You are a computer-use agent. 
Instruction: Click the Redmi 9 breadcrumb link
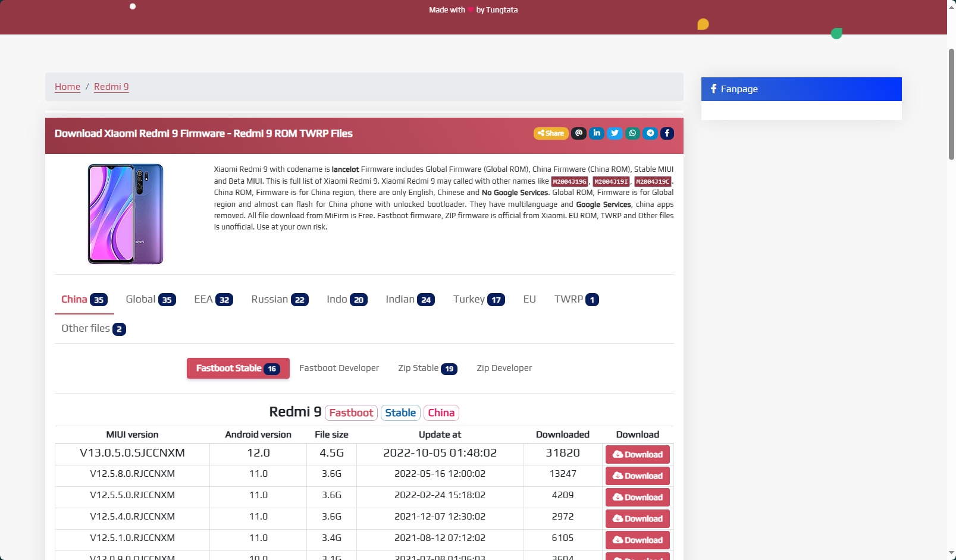pos(111,87)
